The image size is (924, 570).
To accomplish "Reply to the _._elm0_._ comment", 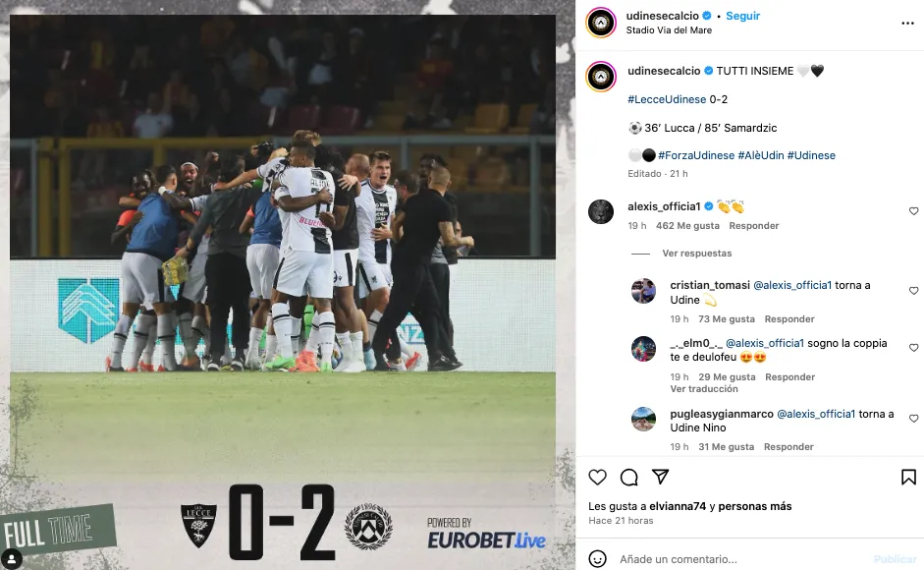I will 789,377.
